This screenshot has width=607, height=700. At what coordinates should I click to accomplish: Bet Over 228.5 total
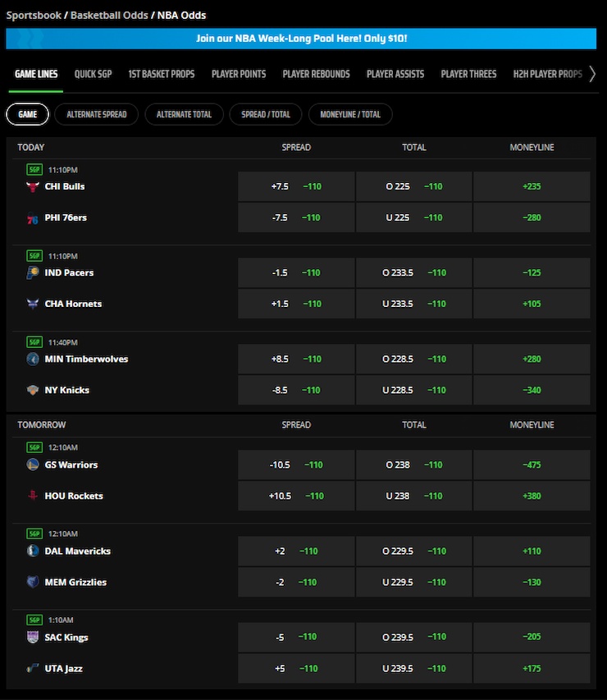414,359
